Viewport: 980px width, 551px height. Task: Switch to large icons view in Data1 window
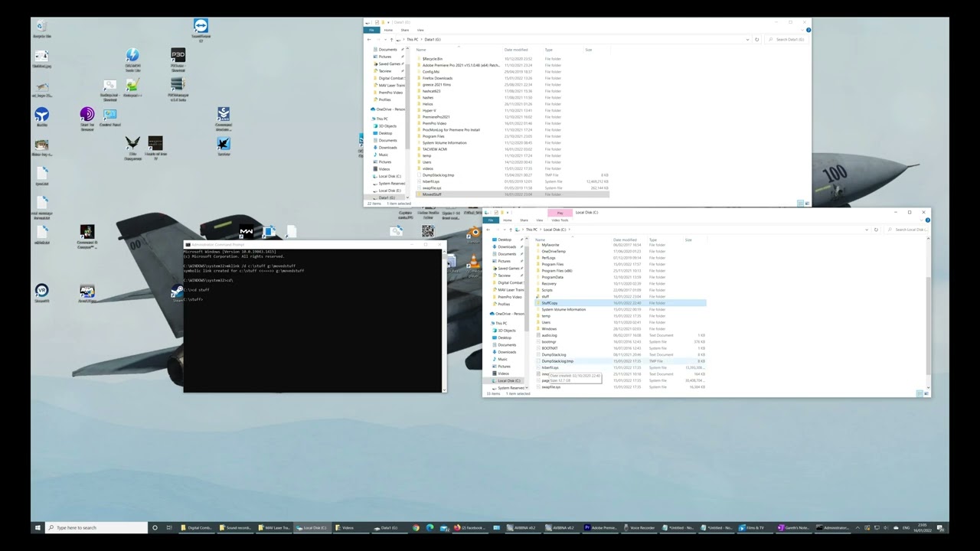coord(807,204)
